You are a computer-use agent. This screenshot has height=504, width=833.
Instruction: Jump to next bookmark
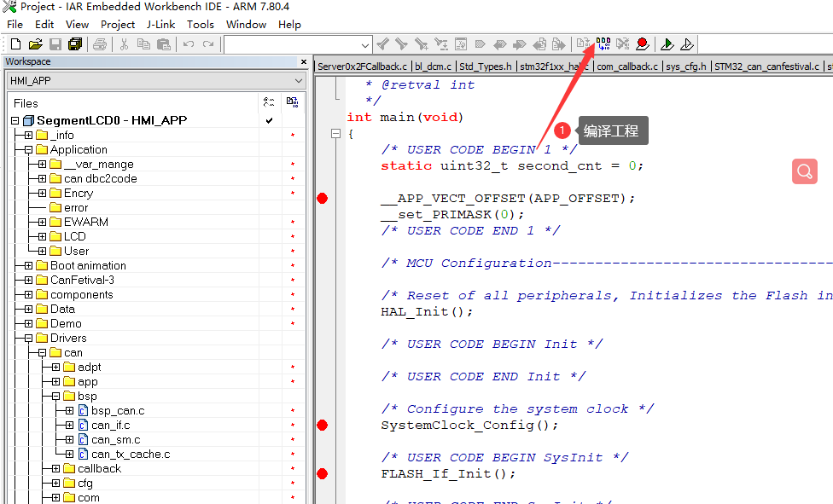(519, 44)
